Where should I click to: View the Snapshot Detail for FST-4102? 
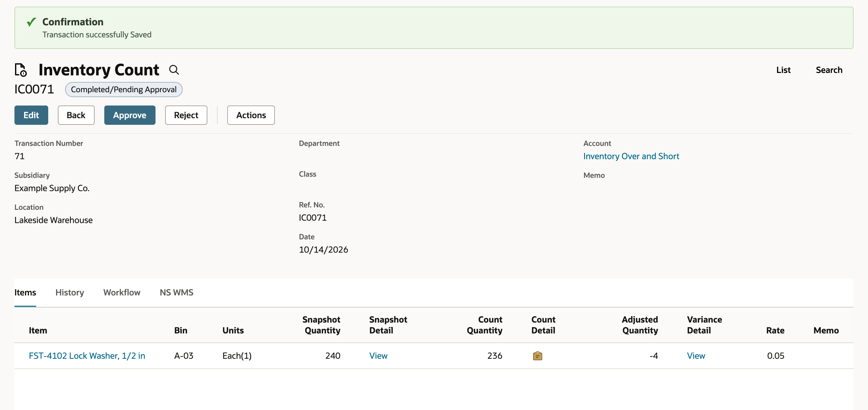pos(379,356)
